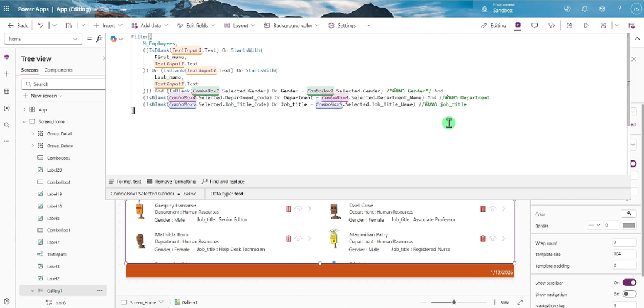Select ComboBox5 in the tree view
This screenshot has width=644, height=308.
tap(58, 158)
